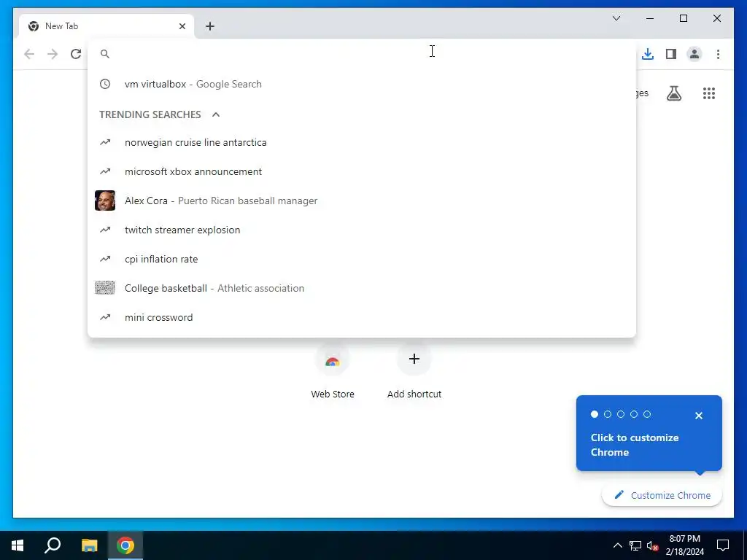This screenshot has width=747, height=560.
Task: Open the profile avatar icon
Action: click(694, 54)
